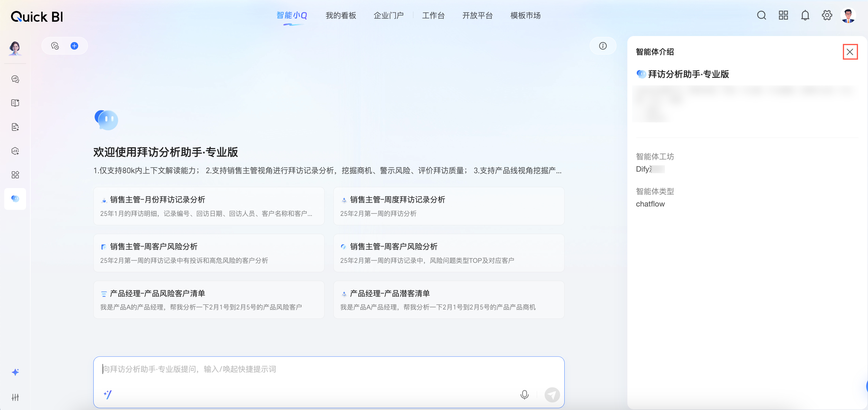The width and height of the screenshot is (868, 410).
Task: Open the 工作台 tab
Action: pos(433,15)
